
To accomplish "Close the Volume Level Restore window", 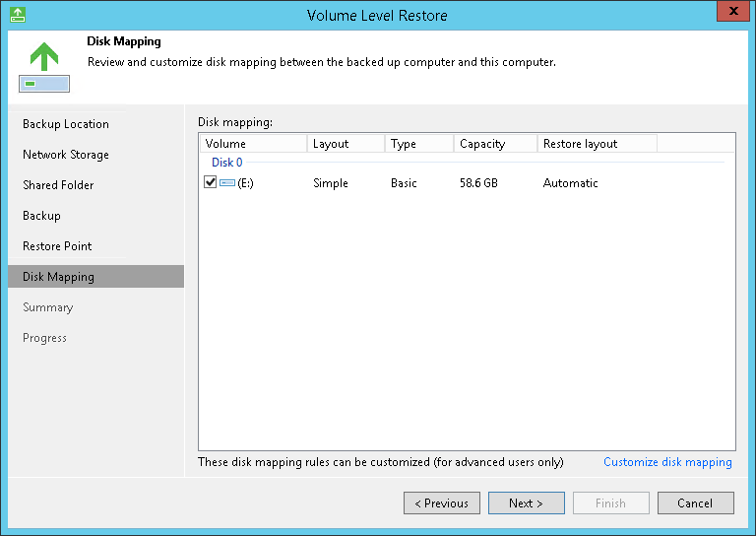I will coord(732,11).
